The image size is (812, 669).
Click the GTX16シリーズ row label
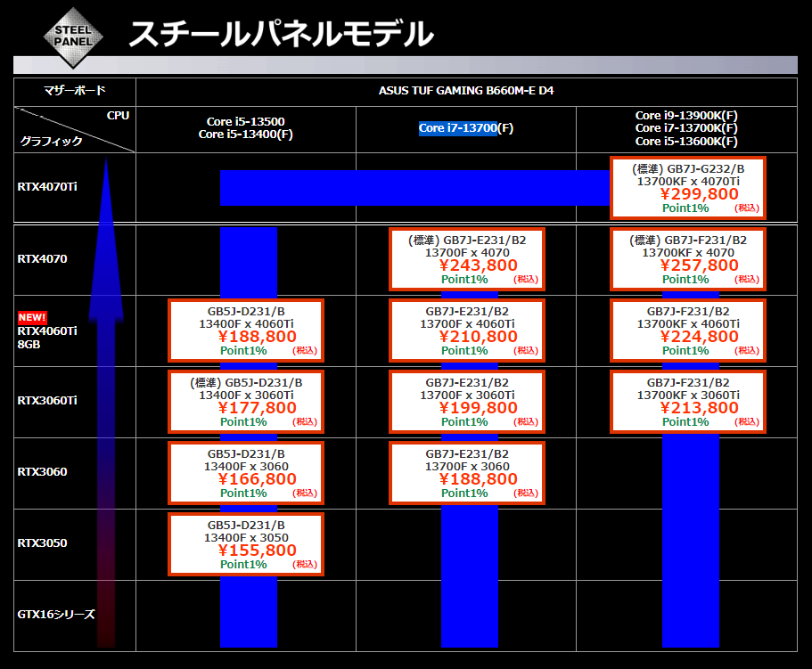tap(56, 614)
